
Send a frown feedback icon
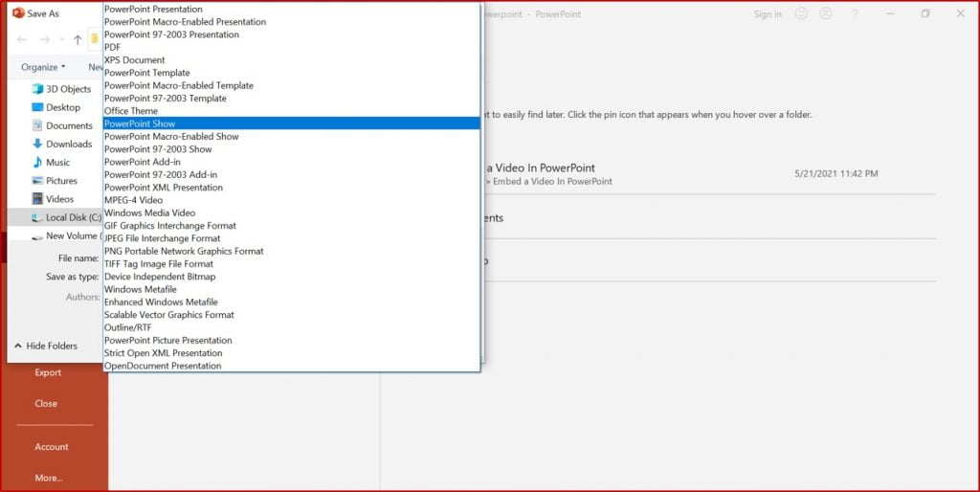826,13
